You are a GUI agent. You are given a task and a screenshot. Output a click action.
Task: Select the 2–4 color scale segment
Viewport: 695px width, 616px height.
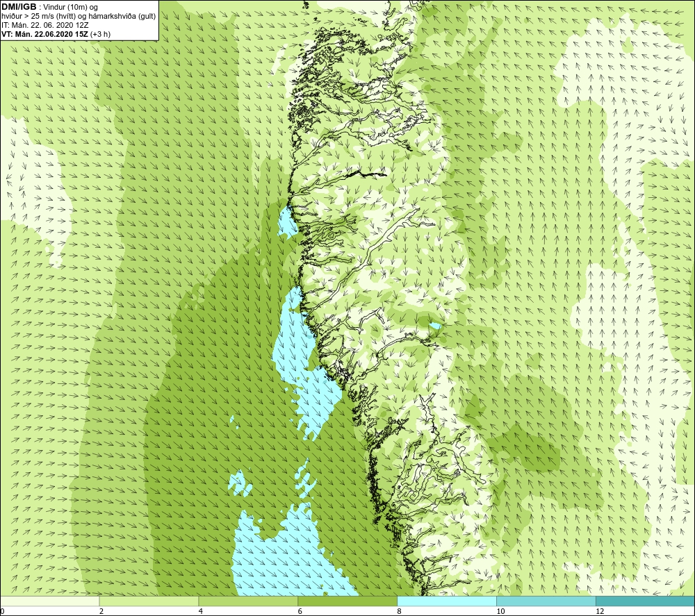click(x=149, y=601)
